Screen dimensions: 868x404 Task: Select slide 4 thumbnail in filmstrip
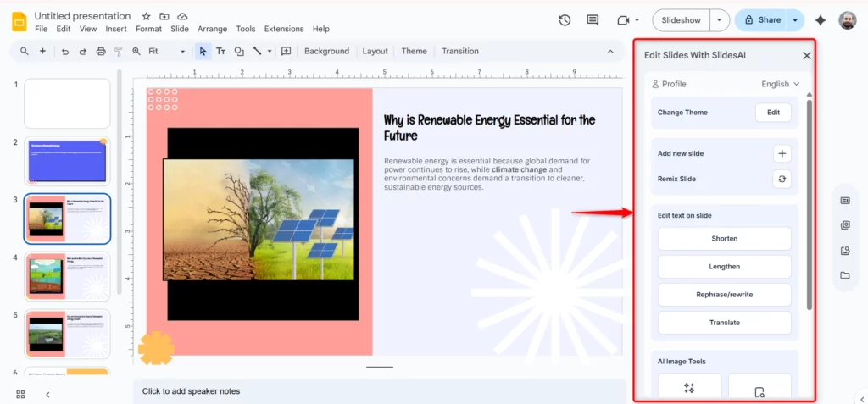67,276
